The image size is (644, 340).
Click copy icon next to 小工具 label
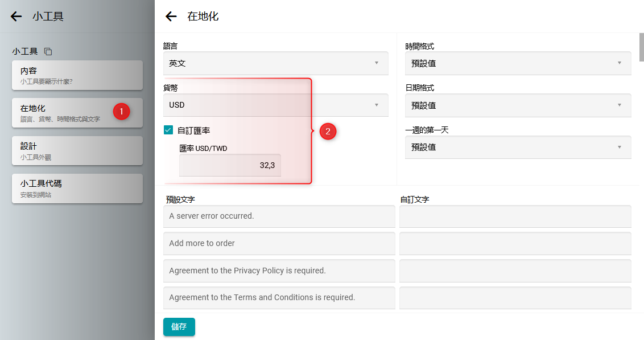click(48, 52)
